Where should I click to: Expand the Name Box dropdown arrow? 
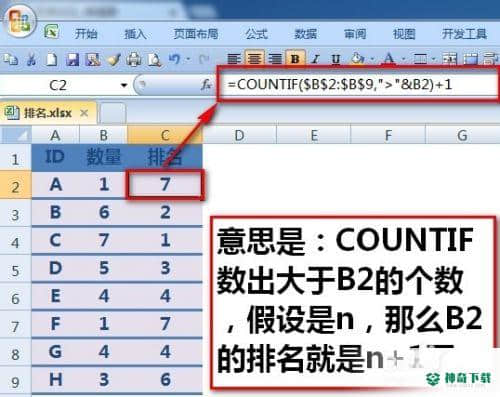[124, 85]
